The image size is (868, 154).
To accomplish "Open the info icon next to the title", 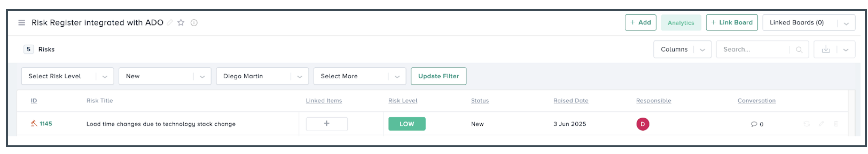I will point(194,23).
